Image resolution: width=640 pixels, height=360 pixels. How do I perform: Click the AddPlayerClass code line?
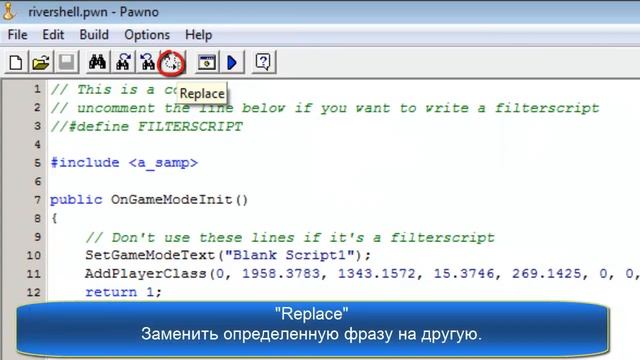coord(362,273)
